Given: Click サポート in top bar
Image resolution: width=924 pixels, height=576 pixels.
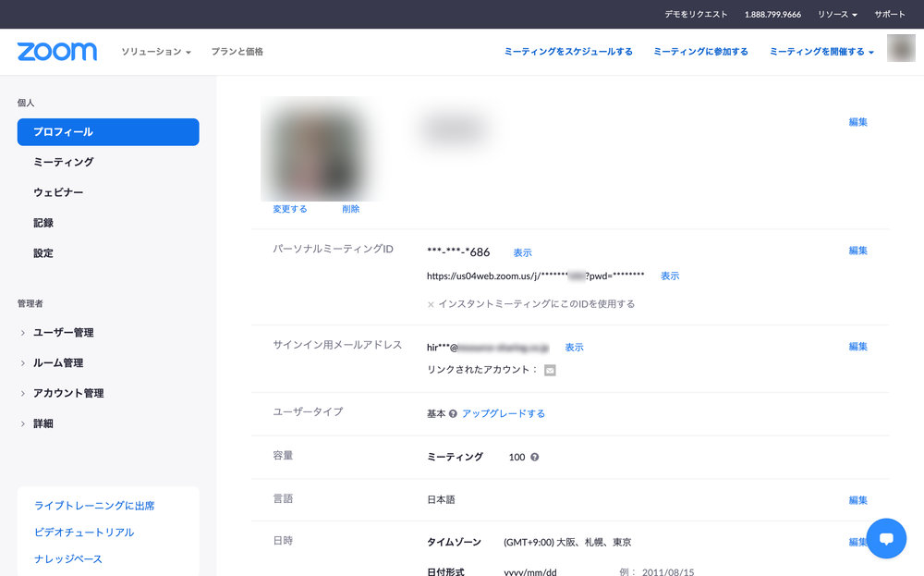Looking at the screenshot, I should (x=889, y=14).
